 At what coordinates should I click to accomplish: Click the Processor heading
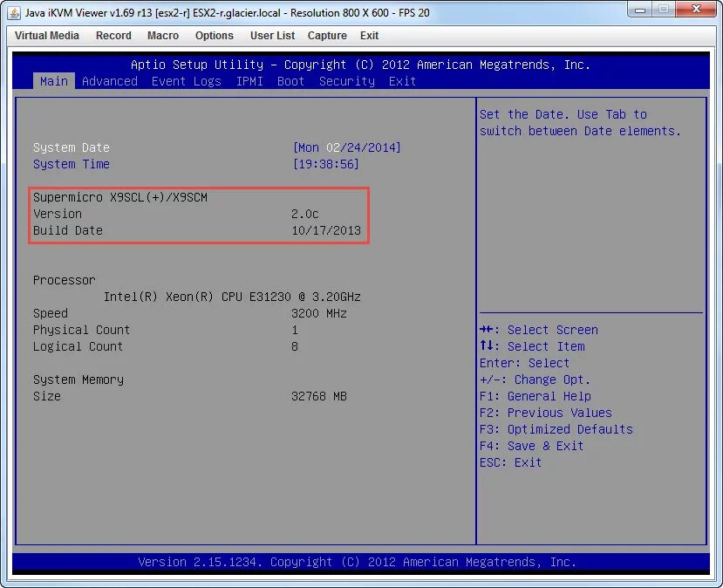pyautogui.click(x=64, y=280)
